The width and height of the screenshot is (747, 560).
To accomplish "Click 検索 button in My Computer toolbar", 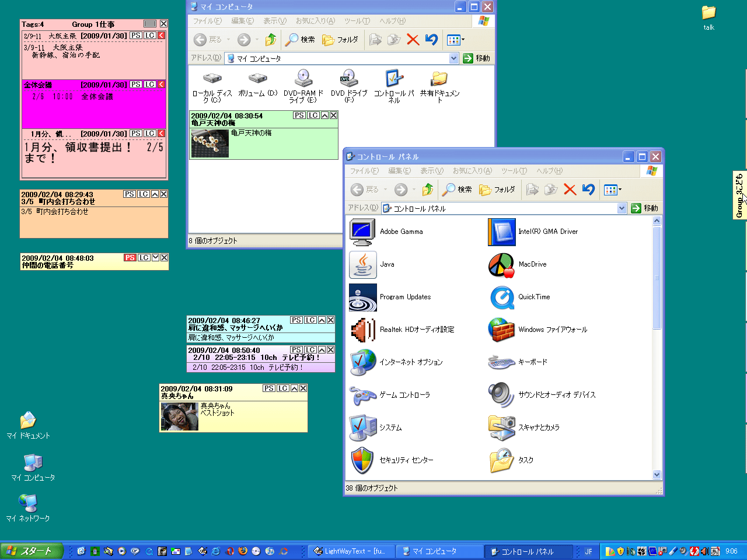I will click(x=300, y=40).
